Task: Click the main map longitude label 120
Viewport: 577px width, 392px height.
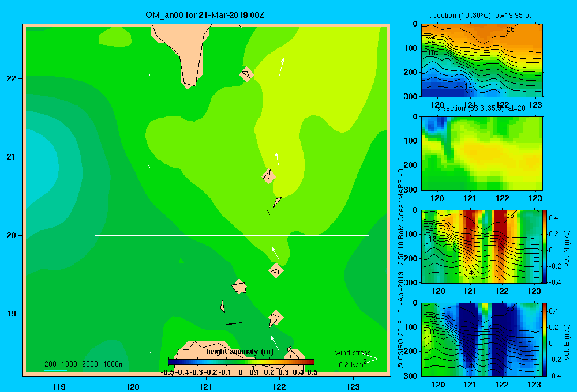Action: click(x=133, y=386)
